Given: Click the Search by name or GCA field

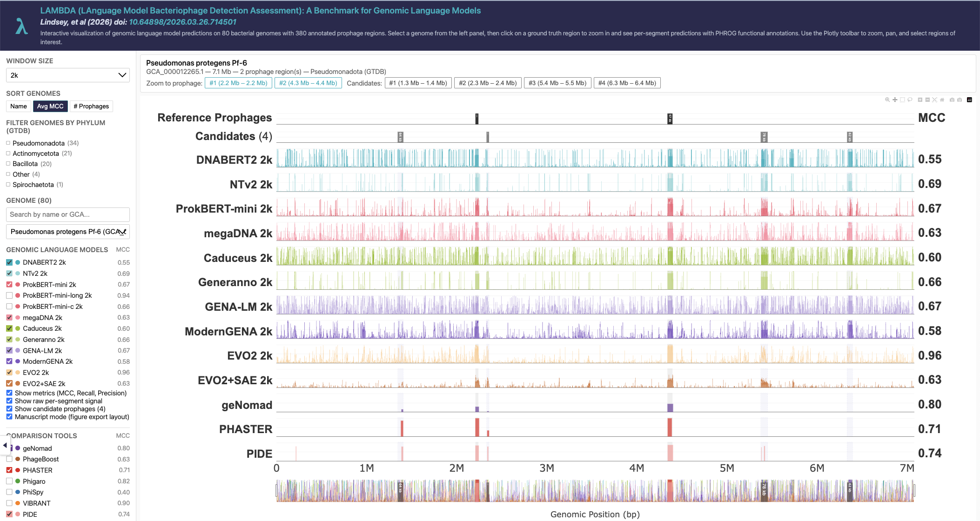Looking at the screenshot, I should [68, 214].
